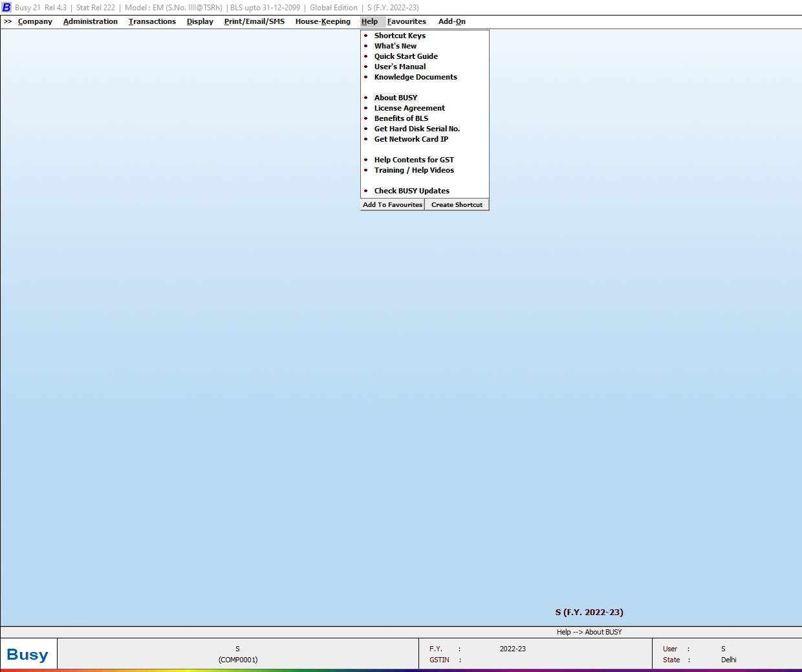Open the Favourites menu
Image resolution: width=802 pixels, height=672 pixels.
407,21
